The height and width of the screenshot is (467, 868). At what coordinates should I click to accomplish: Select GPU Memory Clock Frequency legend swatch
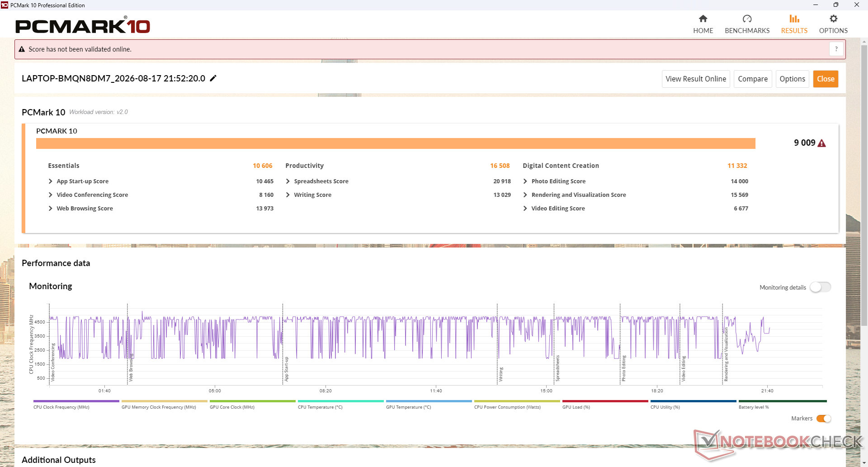165,401
